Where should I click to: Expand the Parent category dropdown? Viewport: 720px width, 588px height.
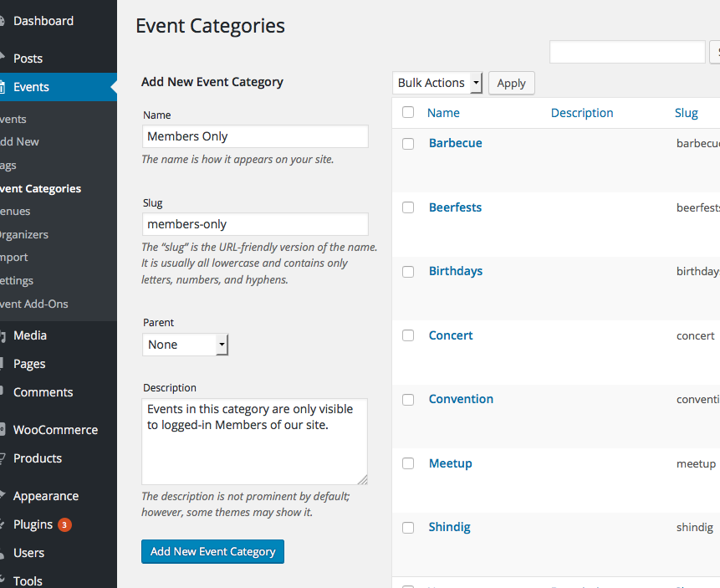pos(185,345)
